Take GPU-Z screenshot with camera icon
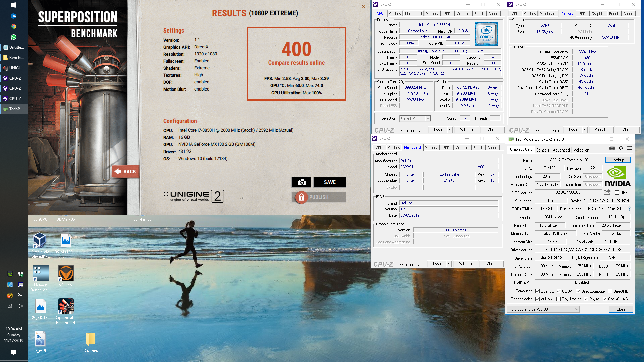This screenshot has width=644, height=362. pyautogui.click(x=612, y=148)
